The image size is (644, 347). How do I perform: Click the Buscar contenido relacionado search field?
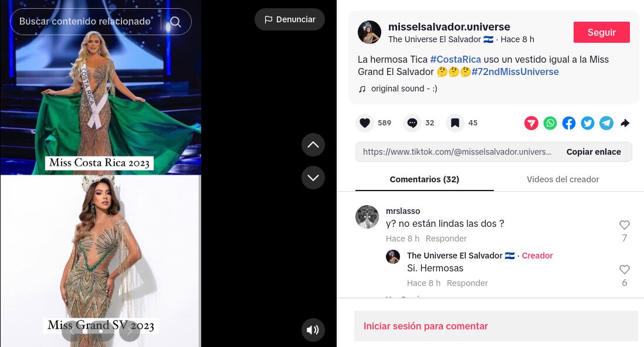(x=84, y=21)
